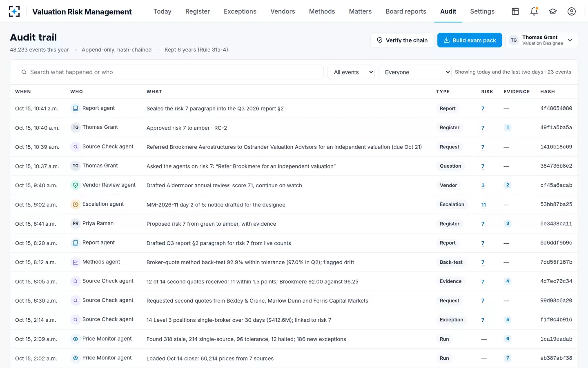588x368 pixels.
Task: Open evidence badge 5 in Exception row
Action: (x=508, y=320)
